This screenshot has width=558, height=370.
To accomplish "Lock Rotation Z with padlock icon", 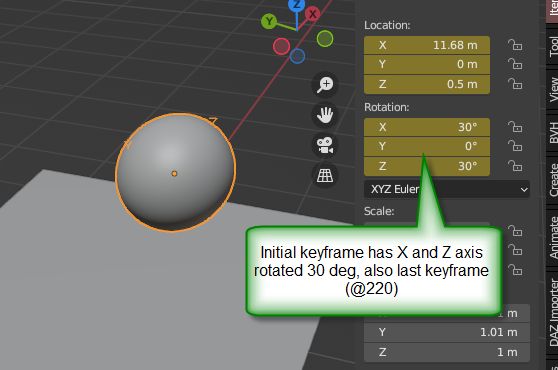I will click(x=515, y=166).
